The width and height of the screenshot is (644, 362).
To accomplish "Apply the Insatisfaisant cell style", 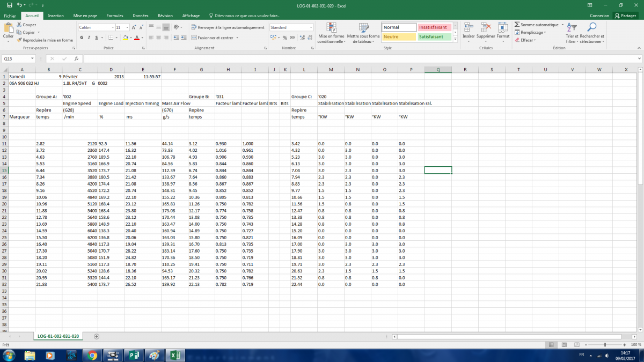I will [x=433, y=27].
